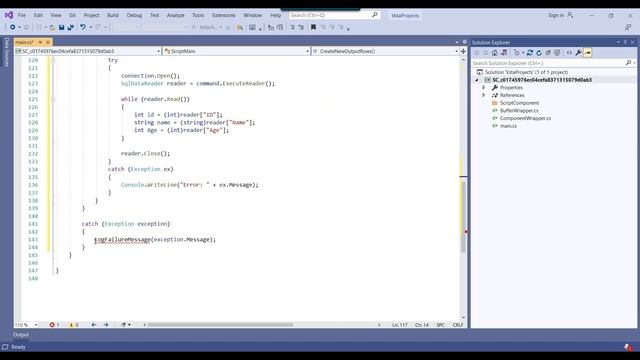The image size is (640, 360).
Task: Go to next issue arrow in editor footer
Action: (x=106, y=325)
